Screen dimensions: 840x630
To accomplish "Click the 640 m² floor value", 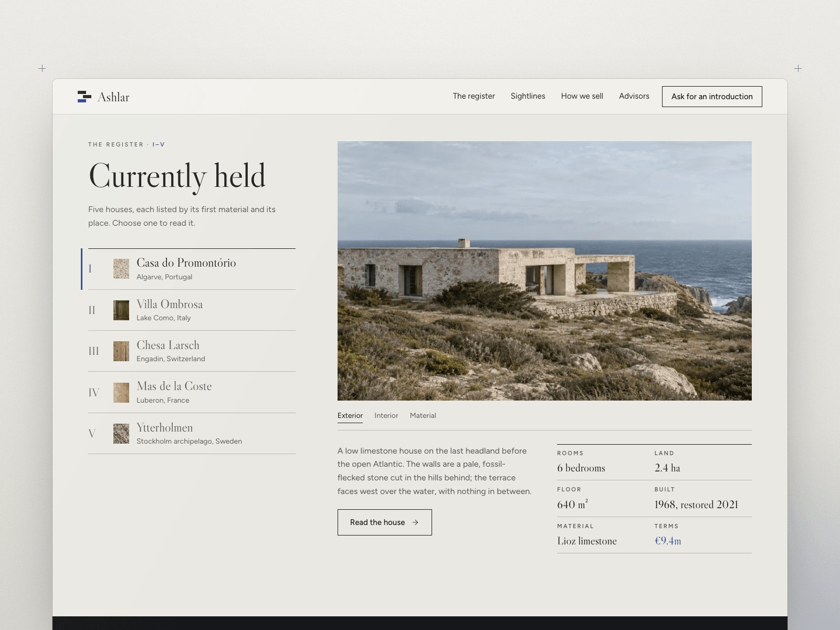I will click(572, 504).
